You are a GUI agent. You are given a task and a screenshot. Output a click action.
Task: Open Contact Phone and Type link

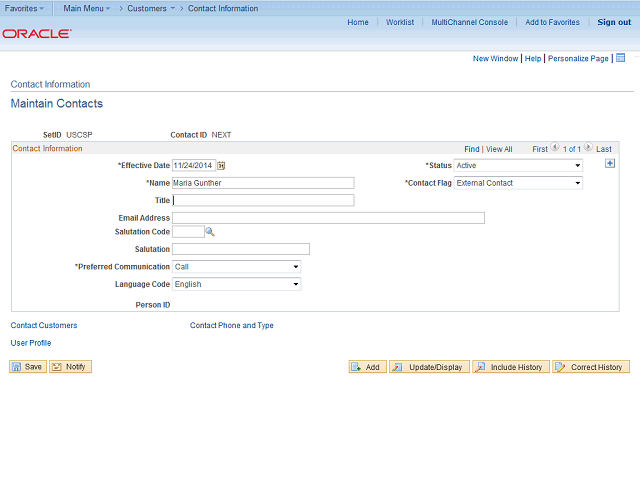[x=231, y=325]
